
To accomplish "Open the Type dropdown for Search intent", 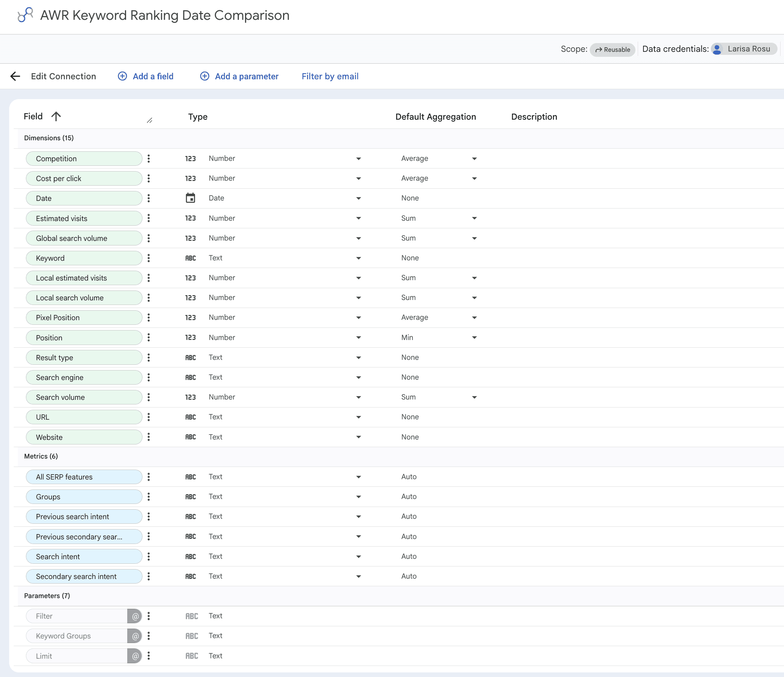I will coord(358,557).
